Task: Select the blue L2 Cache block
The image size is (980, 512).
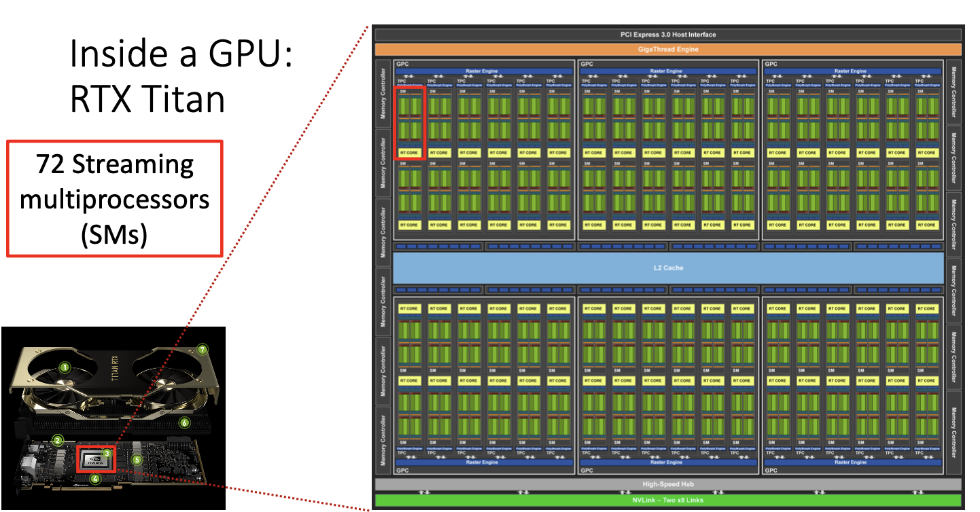Action: click(x=668, y=268)
